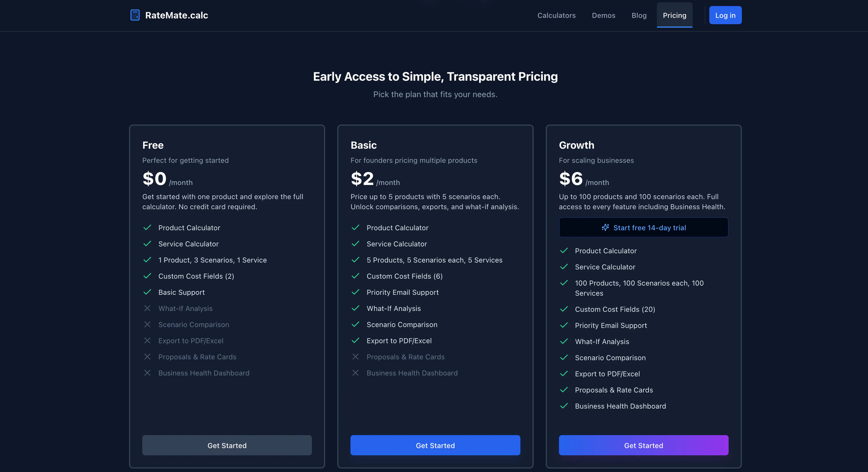Click checkmark beside Growth plan Service Calculator
This screenshot has height=472, width=868.
click(x=564, y=267)
